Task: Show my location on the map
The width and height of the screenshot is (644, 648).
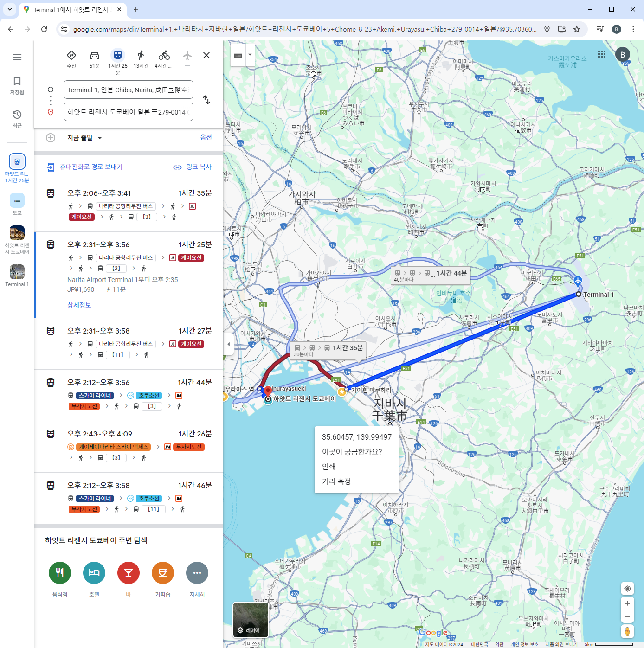Action: coord(627,589)
